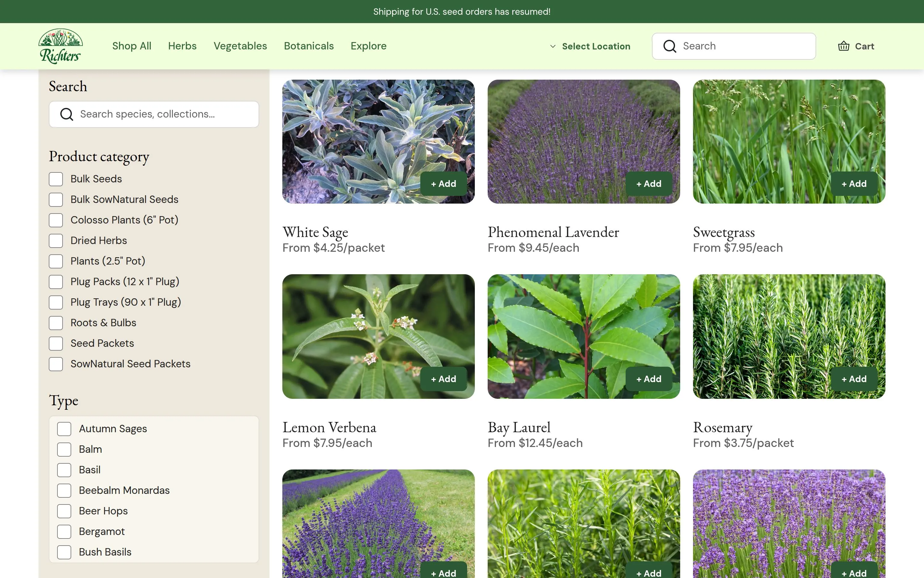This screenshot has width=924, height=578.
Task: Select the Plants (2.5" Pot) checkbox
Action: pyautogui.click(x=56, y=261)
